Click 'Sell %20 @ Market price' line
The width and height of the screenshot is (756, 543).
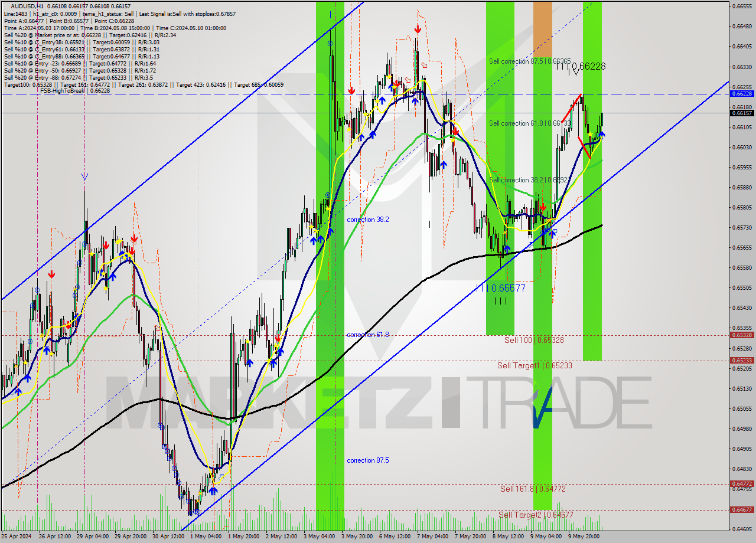[x=90, y=35]
